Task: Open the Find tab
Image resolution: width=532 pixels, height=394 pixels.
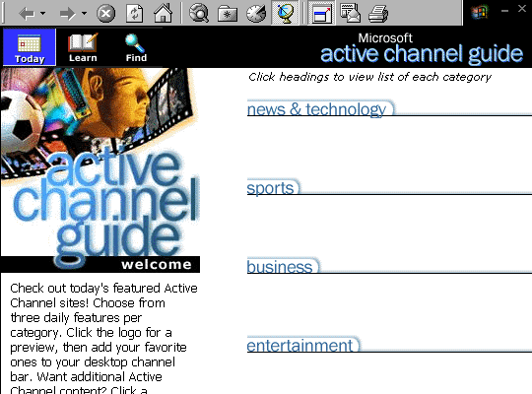Action: coord(136,48)
